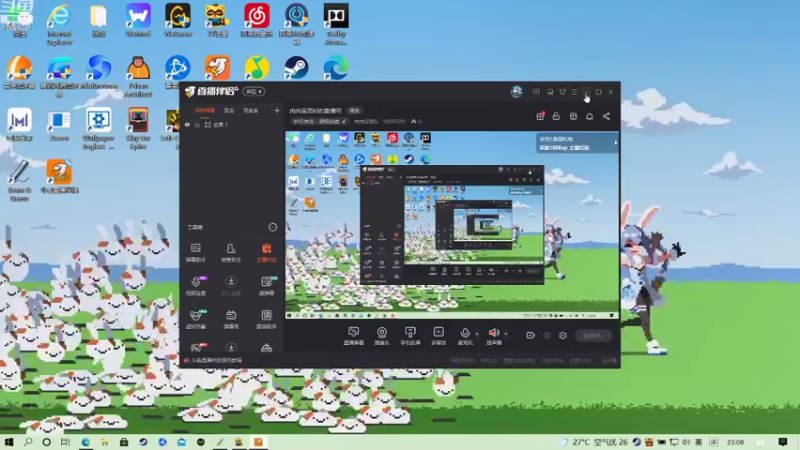
Task: Expand the speaker options arrow
Action: [x=506, y=334]
